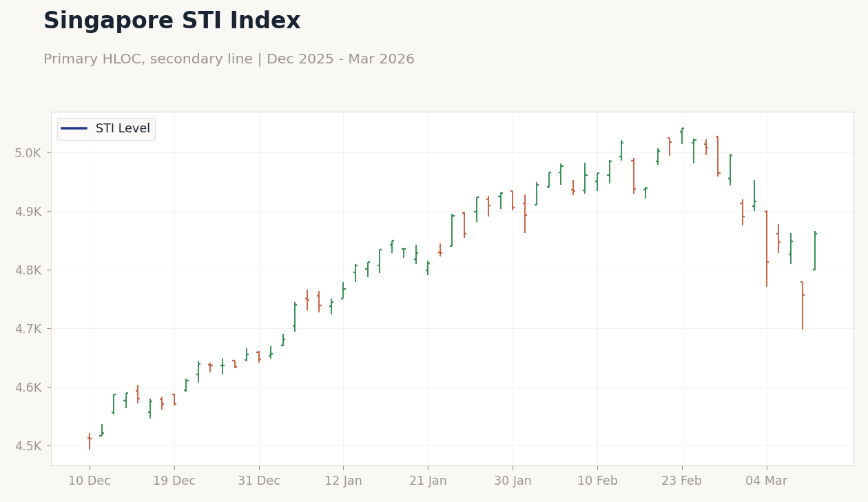The height and width of the screenshot is (502, 868).
Task: Click the 10 Feb x-axis label
Action: (597, 481)
